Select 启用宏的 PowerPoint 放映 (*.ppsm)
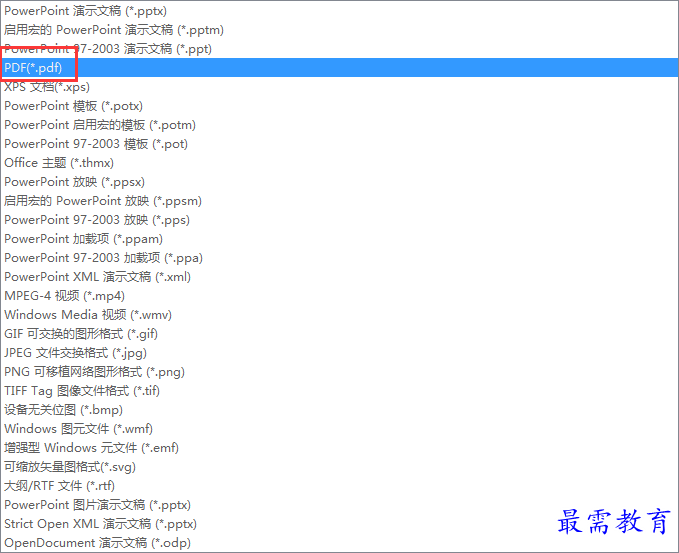Viewport: 679px width, 553px height. tap(339, 201)
